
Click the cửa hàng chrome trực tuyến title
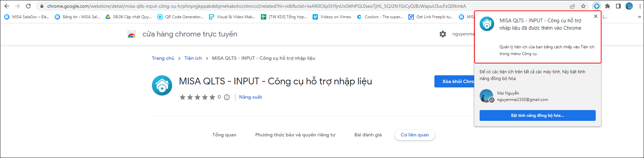pyautogui.click(x=190, y=34)
